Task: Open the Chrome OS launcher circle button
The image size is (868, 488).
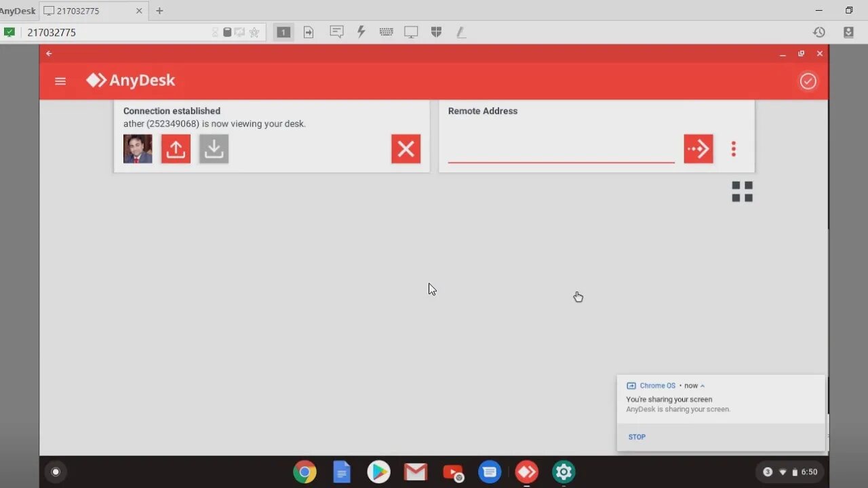Action: click(56, 472)
